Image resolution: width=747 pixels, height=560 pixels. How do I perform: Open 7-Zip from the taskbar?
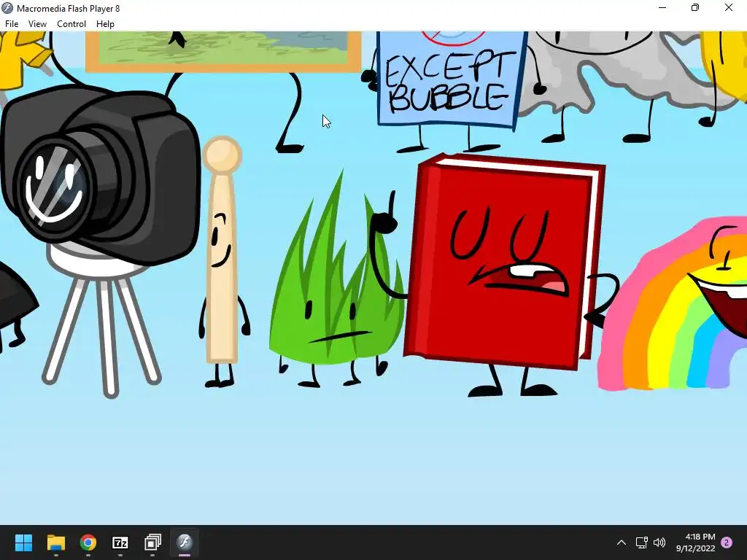120,542
